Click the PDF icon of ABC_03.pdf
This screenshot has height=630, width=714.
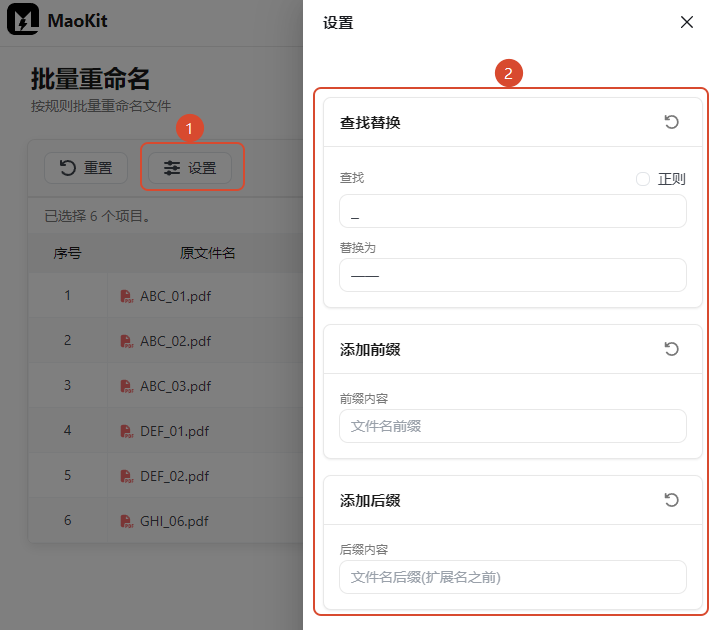127,386
